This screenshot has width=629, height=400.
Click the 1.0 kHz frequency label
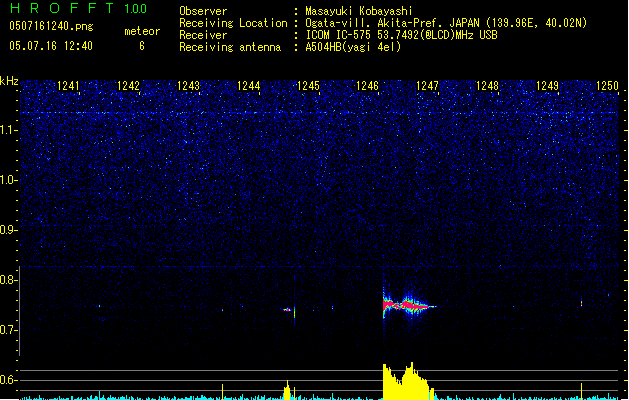(x=9, y=180)
